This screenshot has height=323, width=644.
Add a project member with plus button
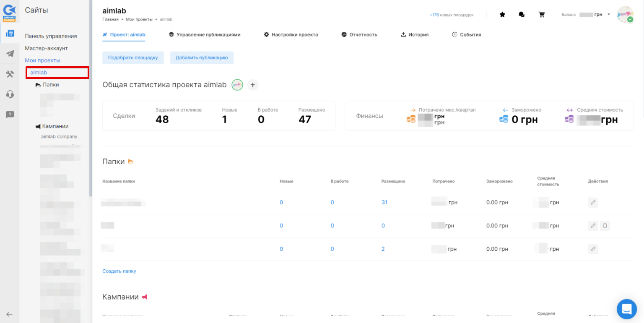pos(252,85)
